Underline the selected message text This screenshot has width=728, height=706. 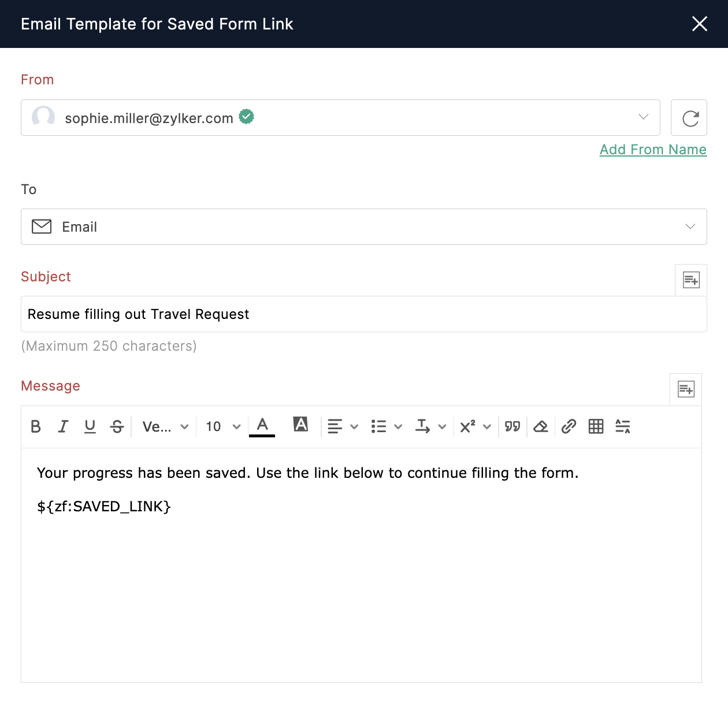90,426
